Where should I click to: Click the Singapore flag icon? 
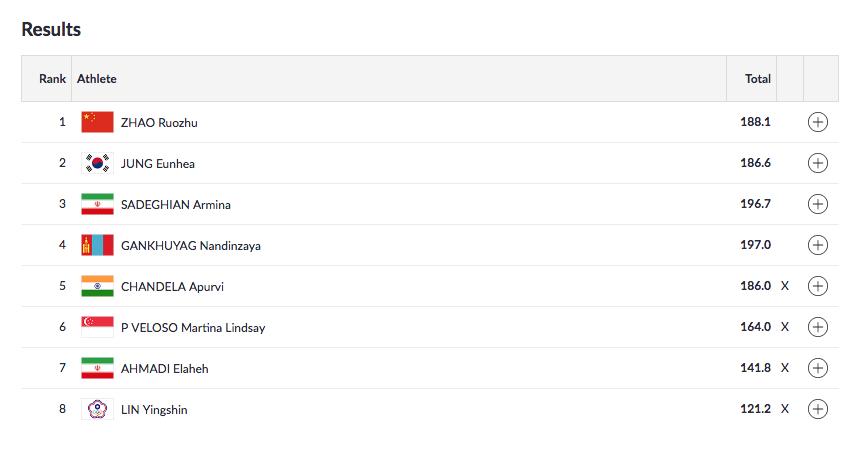point(97,327)
